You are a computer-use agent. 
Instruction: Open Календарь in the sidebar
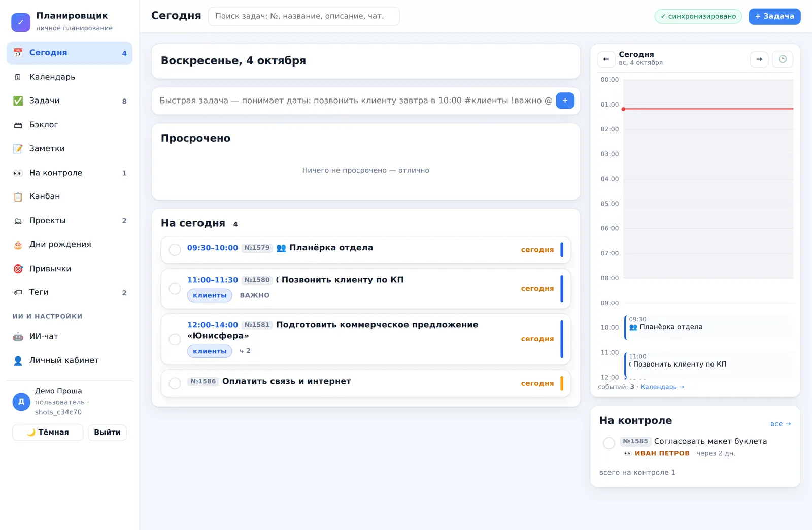70,77
